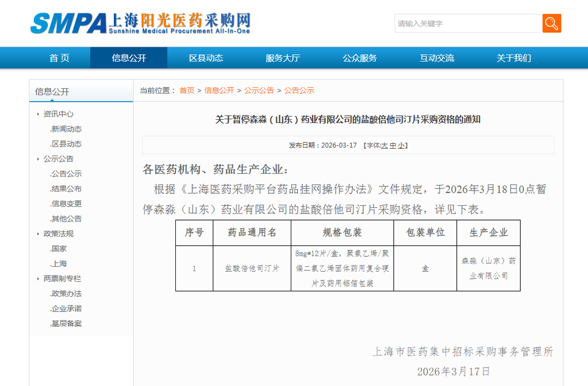The width and height of the screenshot is (588, 386).
Task: Open the 关于我们 page
Action: click(513, 58)
